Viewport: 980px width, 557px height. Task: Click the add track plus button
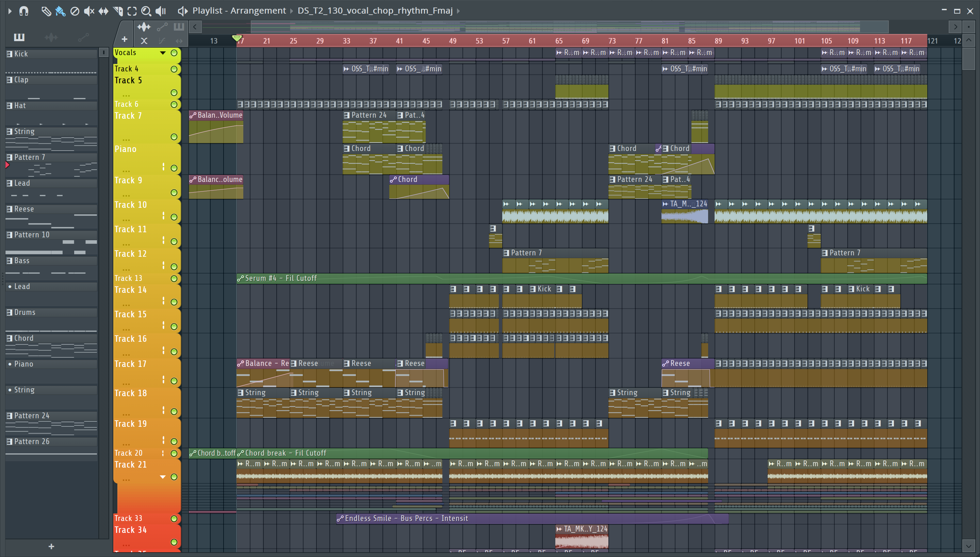pos(124,39)
